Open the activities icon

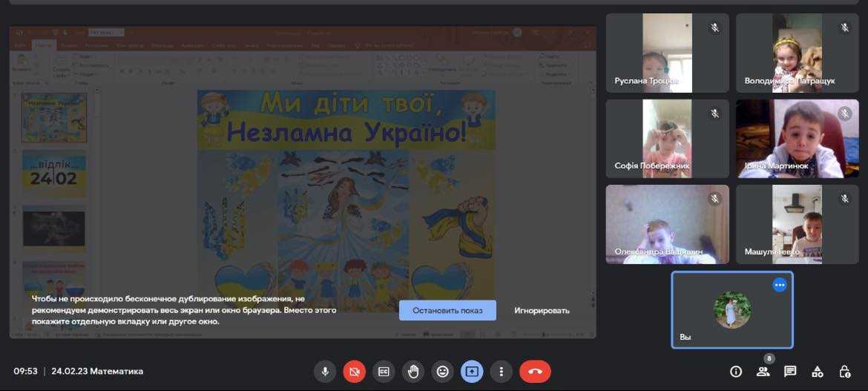pyautogui.click(x=817, y=371)
